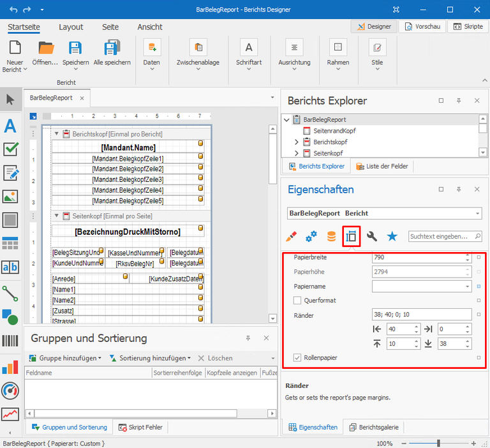Viewport: 490px width, 448px height.
Task: Select the Rich Text control tool
Action: click(x=10, y=173)
